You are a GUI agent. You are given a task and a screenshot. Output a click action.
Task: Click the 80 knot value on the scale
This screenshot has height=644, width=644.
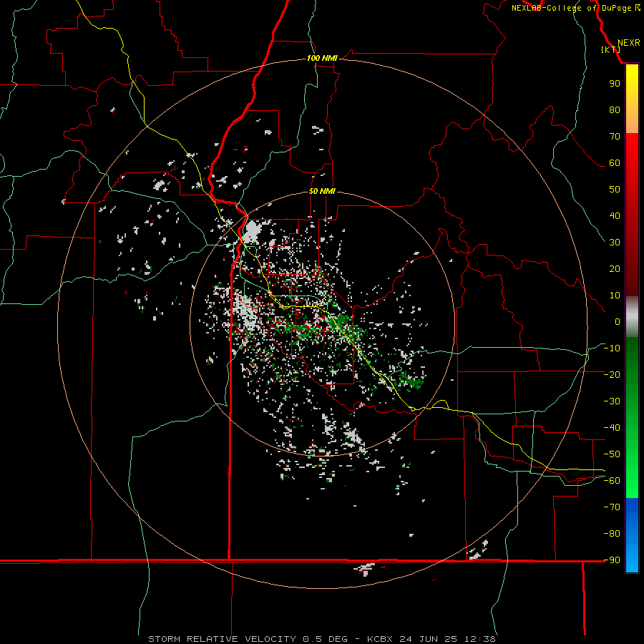(x=615, y=109)
